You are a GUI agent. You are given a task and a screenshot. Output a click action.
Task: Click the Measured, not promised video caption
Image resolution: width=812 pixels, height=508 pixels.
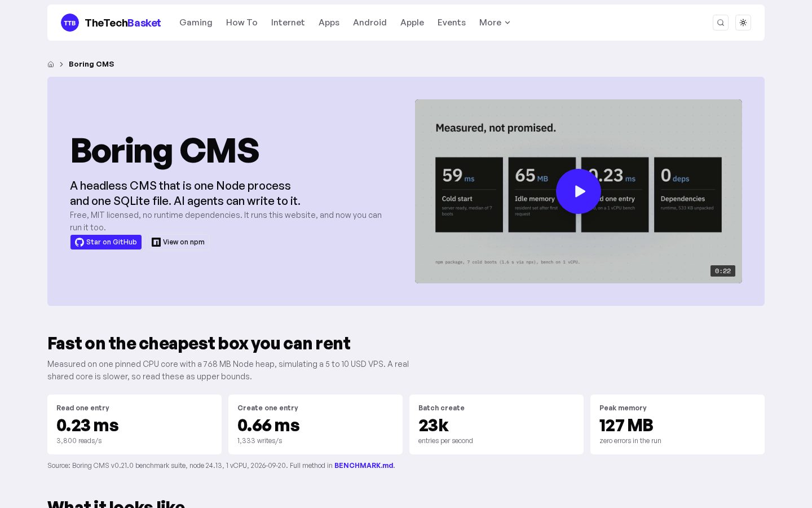[x=496, y=128]
